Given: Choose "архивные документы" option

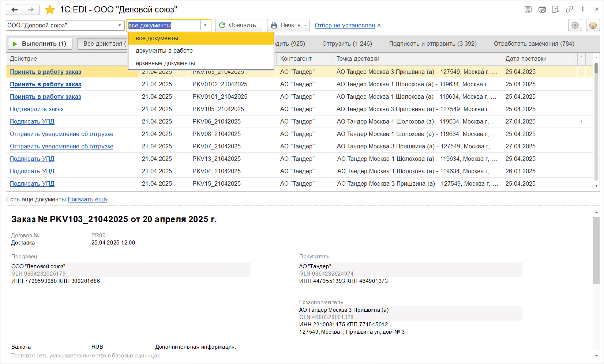Looking at the screenshot, I should 165,63.
